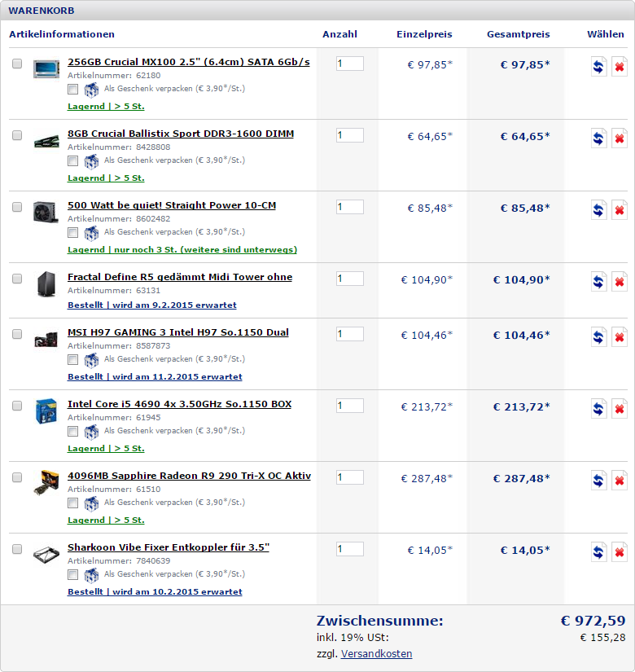Select the Intel Core i5 4690 row checkbox
This screenshot has height=672, width=635.
coord(17,406)
